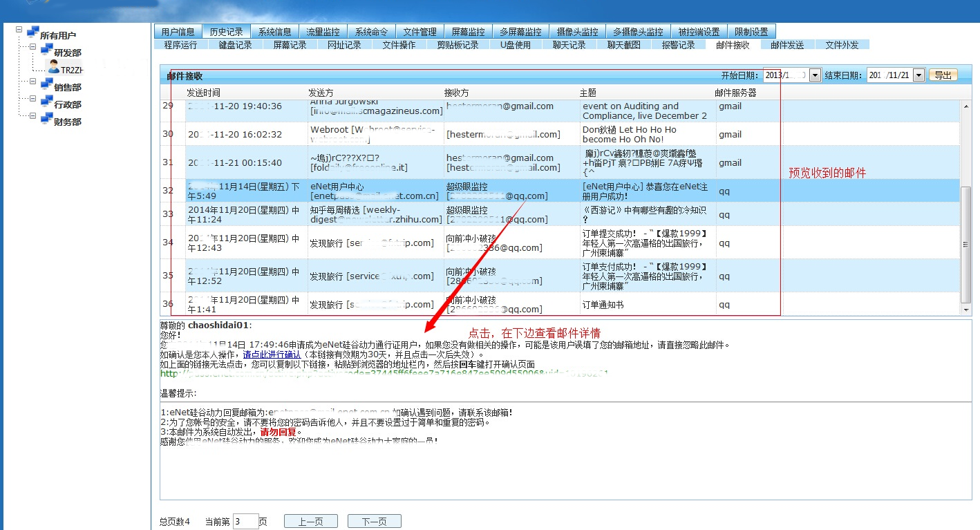This screenshot has height=530, width=980.
Task: Click the 请点此进行确认 confirmation link
Action: click(x=272, y=354)
